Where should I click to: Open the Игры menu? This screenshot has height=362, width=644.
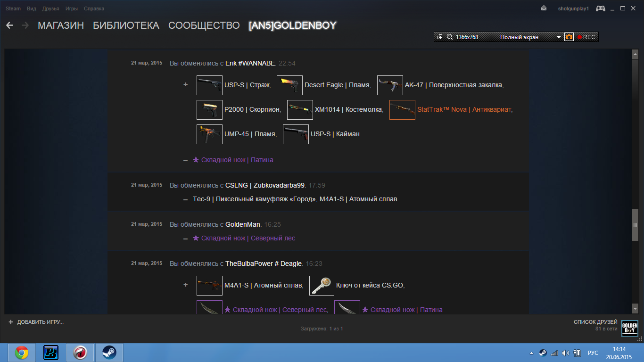point(72,8)
